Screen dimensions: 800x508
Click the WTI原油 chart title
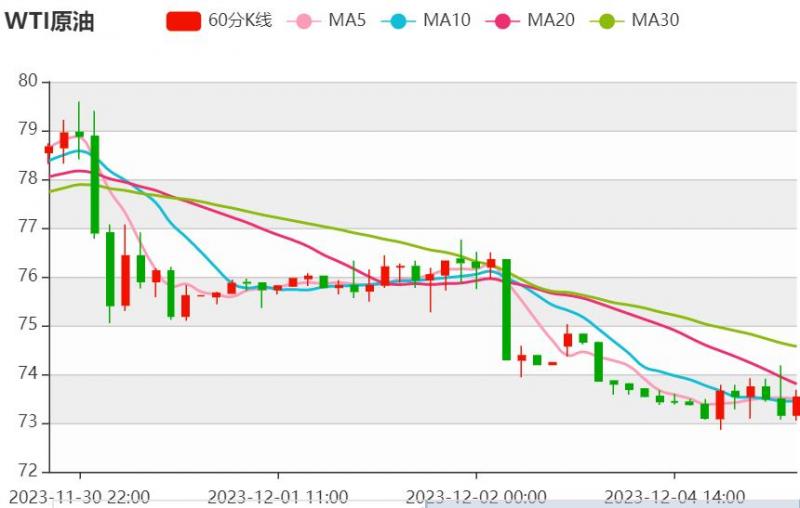[x=49, y=22]
